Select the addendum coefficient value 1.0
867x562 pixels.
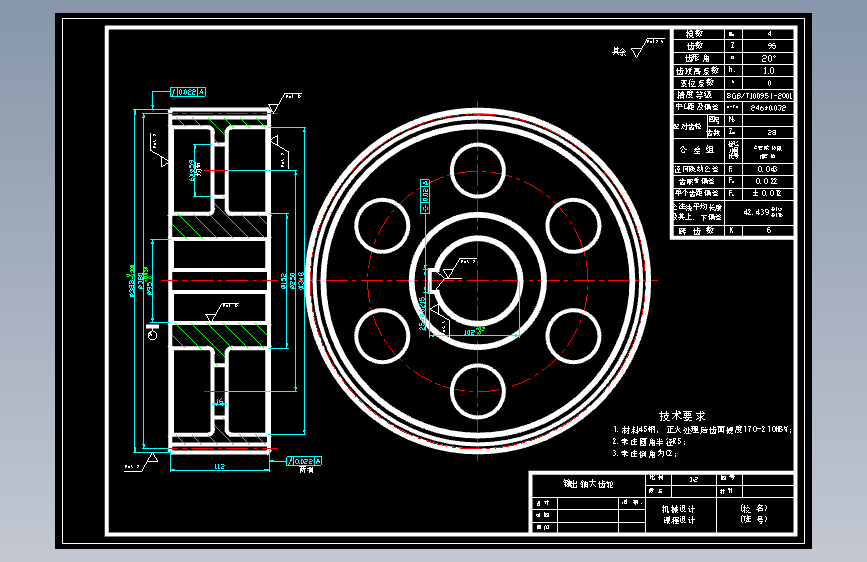pyautogui.click(x=769, y=71)
